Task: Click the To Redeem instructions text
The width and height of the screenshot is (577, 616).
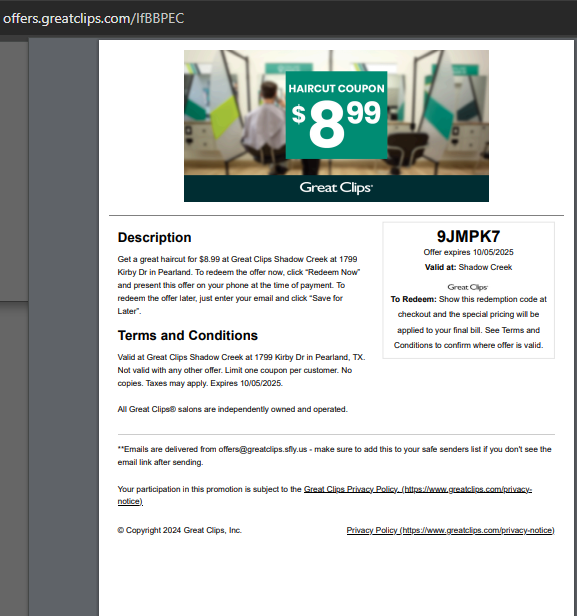Action: (468, 322)
